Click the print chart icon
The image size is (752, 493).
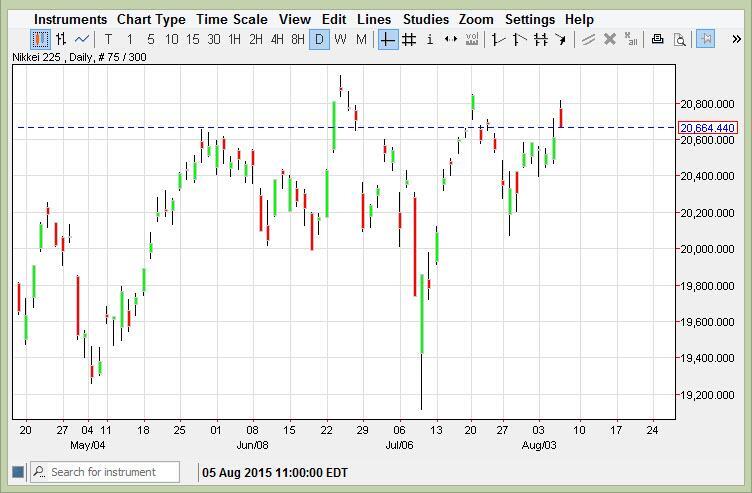click(x=657, y=40)
